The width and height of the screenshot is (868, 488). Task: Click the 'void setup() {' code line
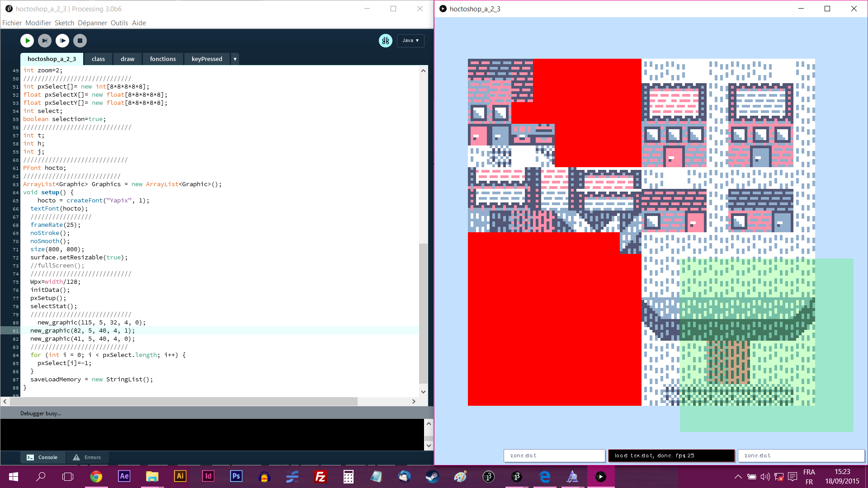pyautogui.click(x=48, y=192)
